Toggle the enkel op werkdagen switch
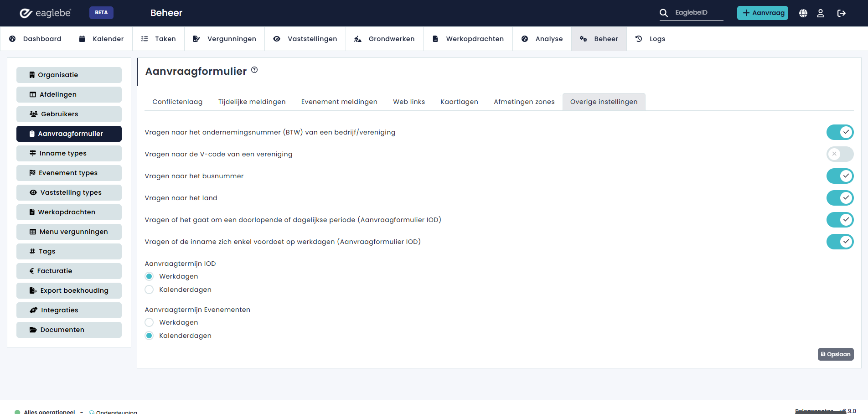Viewport: 868px width, 414px height. pos(840,242)
